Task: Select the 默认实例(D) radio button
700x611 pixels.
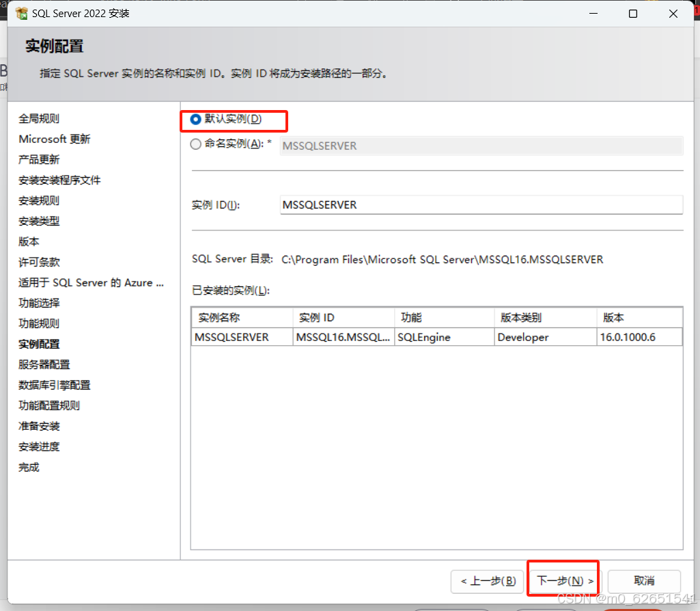Action: point(195,119)
